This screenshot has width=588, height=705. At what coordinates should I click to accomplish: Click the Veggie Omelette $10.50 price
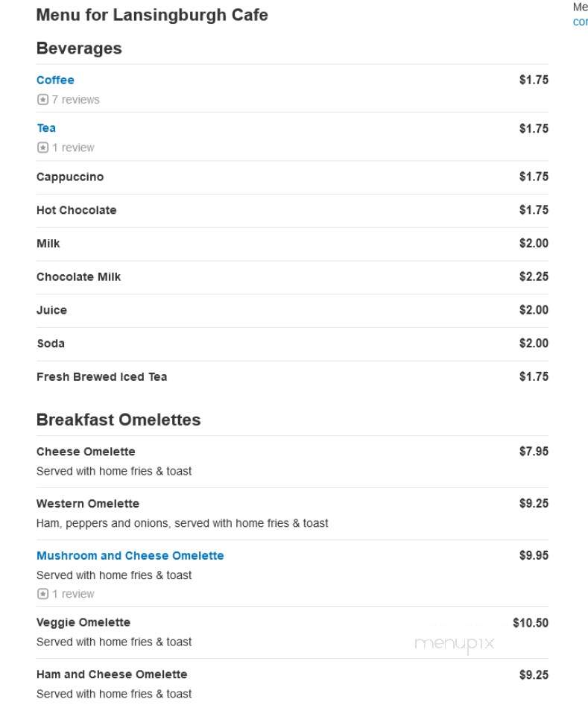[x=531, y=623]
